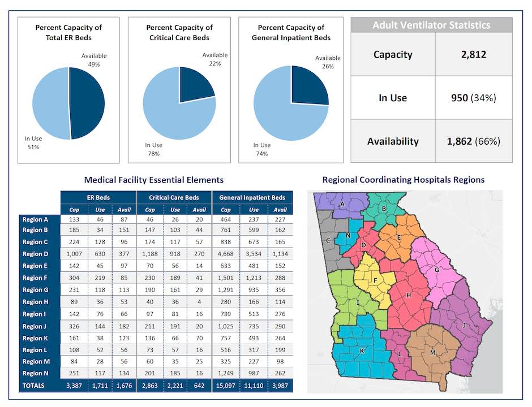This screenshot has height=407, width=532.
Task: Select the General Inpatient Beds column header
Action: coord(252,197)
